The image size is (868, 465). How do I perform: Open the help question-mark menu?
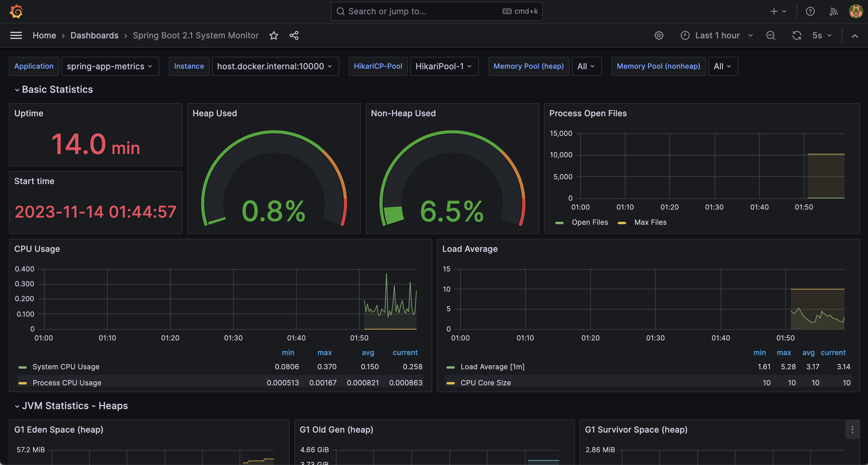coord(810,12)
